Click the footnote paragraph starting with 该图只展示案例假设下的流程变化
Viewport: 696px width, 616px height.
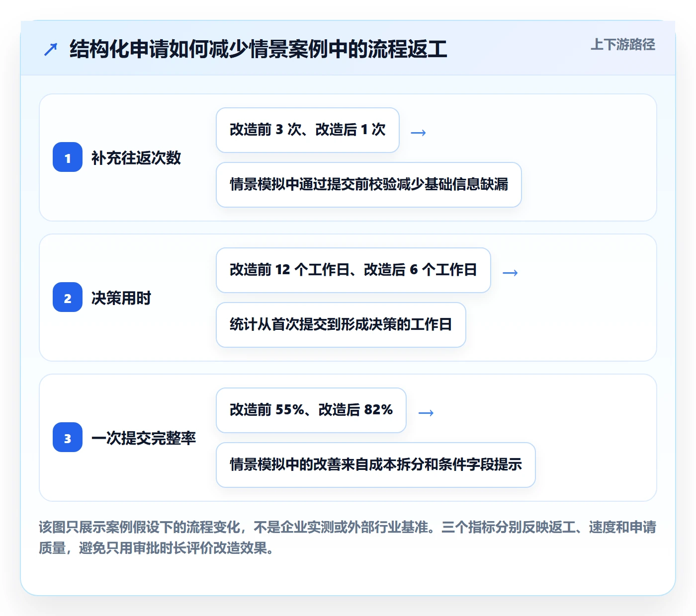pyautogui.click(x=348, y=538)
